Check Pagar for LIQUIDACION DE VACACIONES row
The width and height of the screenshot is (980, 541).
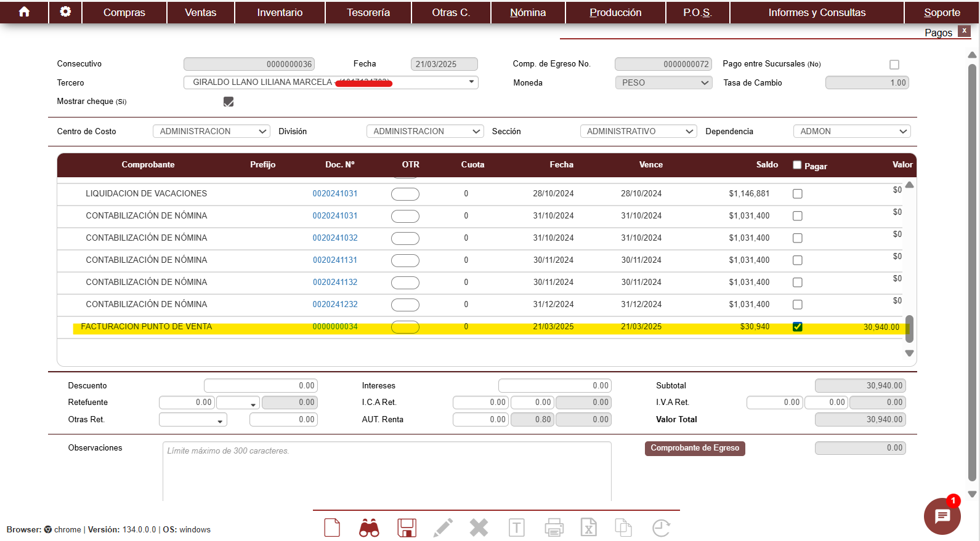coord(797,194)
